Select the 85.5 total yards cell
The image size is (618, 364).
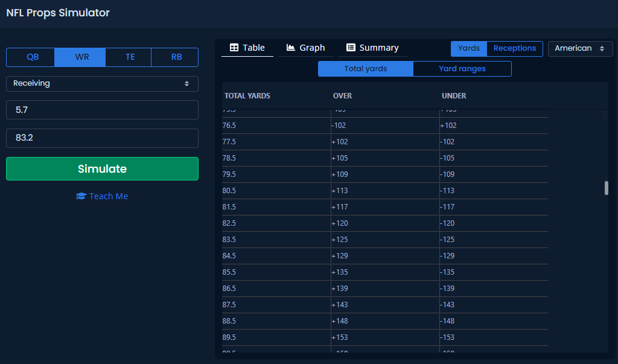(276, 272)
